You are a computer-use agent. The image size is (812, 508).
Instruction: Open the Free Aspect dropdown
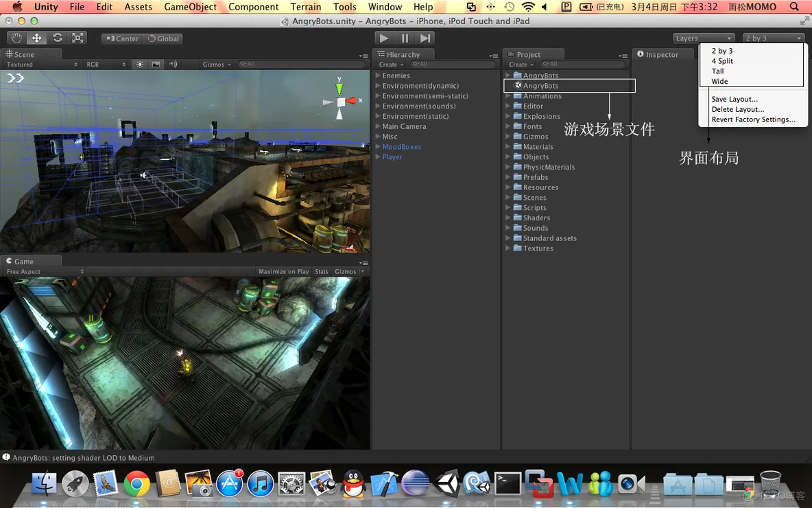point(45,272)
